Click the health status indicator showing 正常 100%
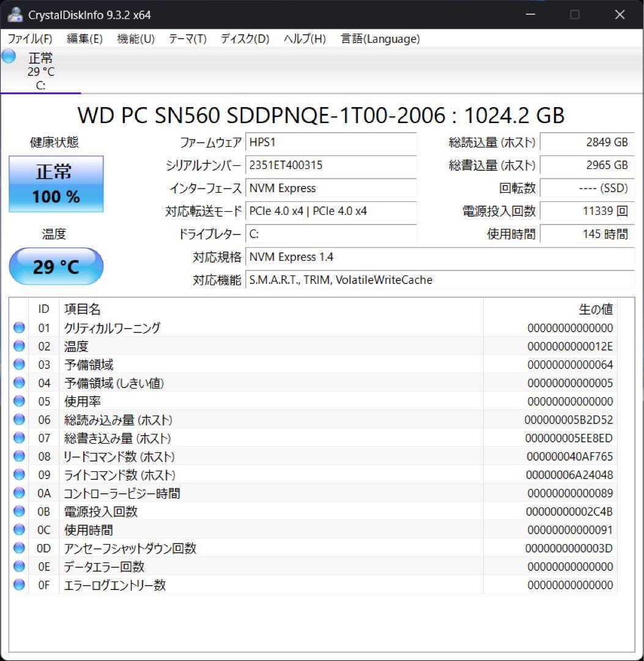Viewport: 644px width, 661px height. (x=56, y=183)
